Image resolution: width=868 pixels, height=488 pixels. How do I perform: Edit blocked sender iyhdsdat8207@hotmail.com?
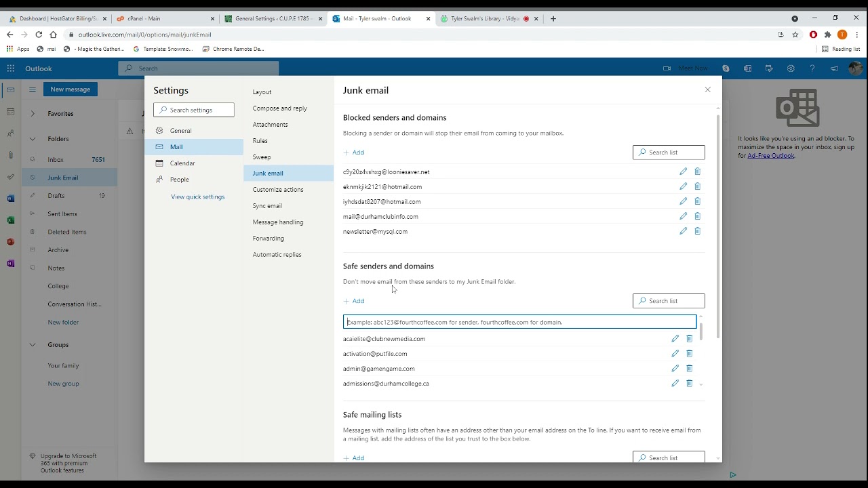(683, 201)
